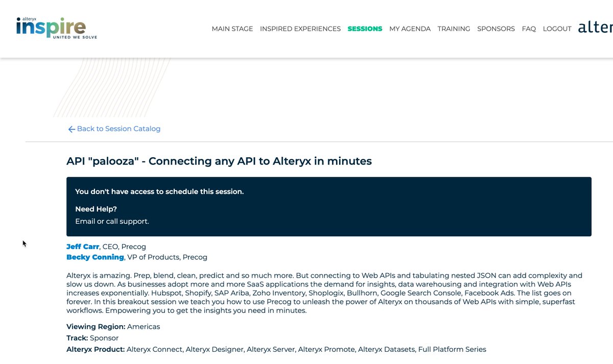
Task: Open speaker Jeff Carr's profile
Action: (x=83, y=247)
